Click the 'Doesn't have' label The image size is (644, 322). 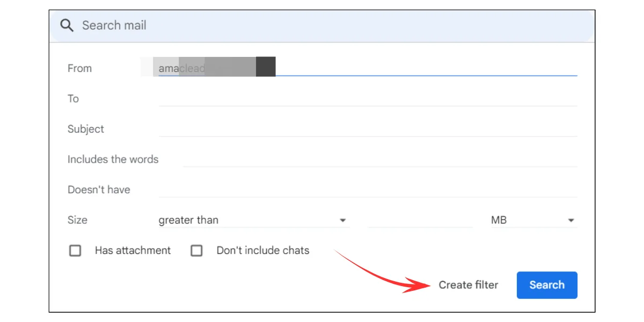click(99, 189)
